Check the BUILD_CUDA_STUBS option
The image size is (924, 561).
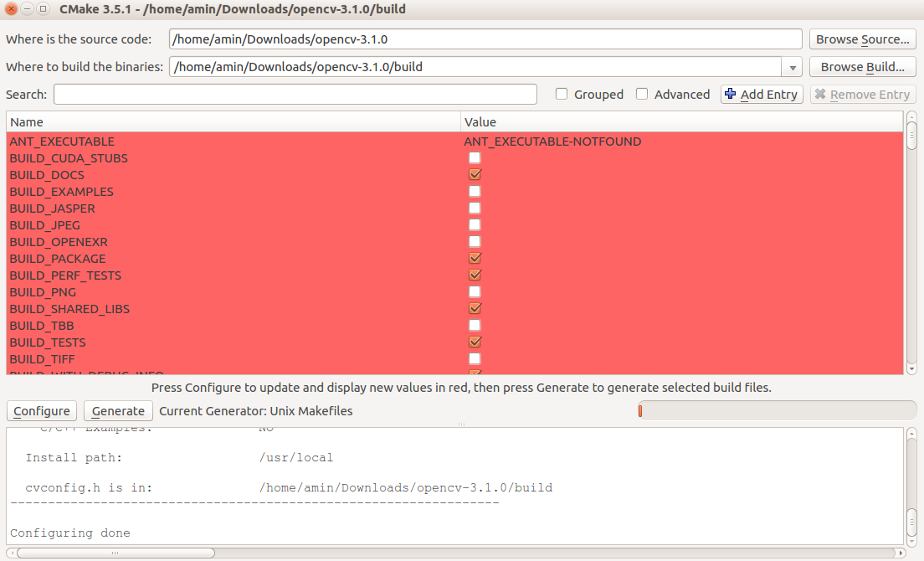point(475,158)
